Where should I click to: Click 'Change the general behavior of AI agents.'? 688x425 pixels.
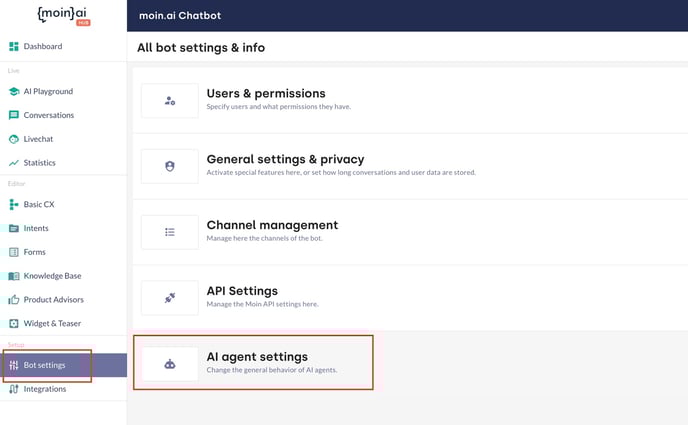pos(272,370)
